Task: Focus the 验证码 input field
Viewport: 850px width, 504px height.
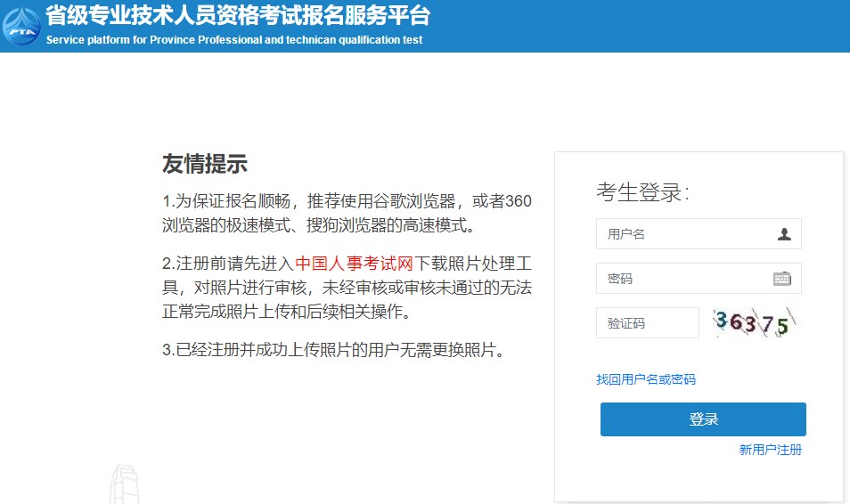Action: coord(647,323)
